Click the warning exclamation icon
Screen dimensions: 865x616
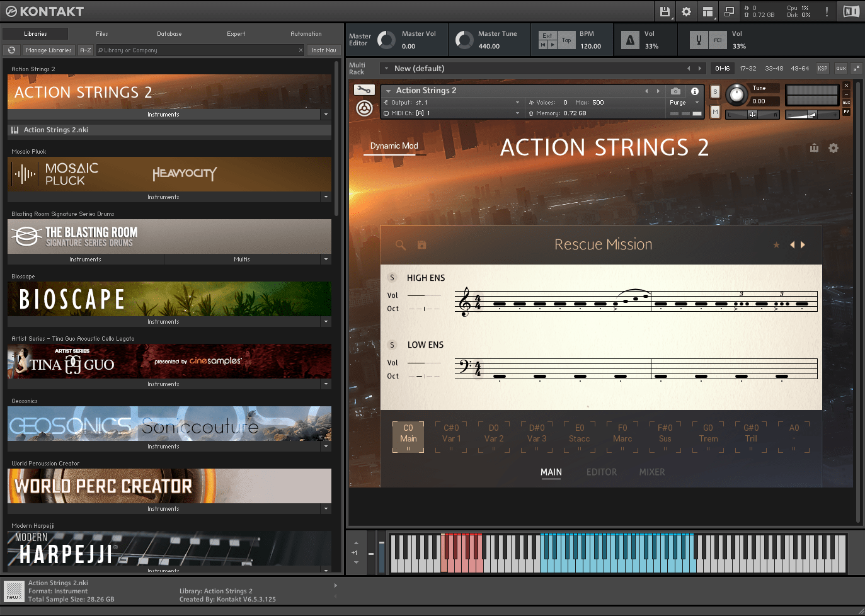pyautogui.click(x=827, y=11)
